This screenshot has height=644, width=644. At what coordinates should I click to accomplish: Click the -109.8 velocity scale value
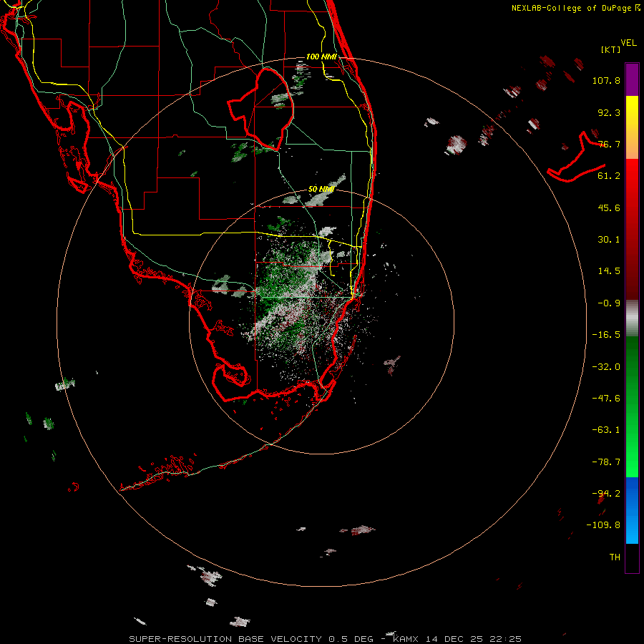pyautogui.click(x=603, y=525)
